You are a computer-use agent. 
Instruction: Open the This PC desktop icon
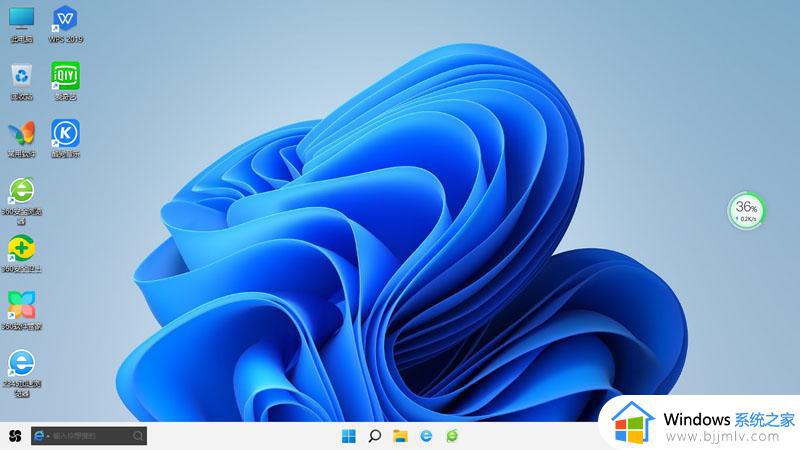pyautogui.click(x=21, y=24)
